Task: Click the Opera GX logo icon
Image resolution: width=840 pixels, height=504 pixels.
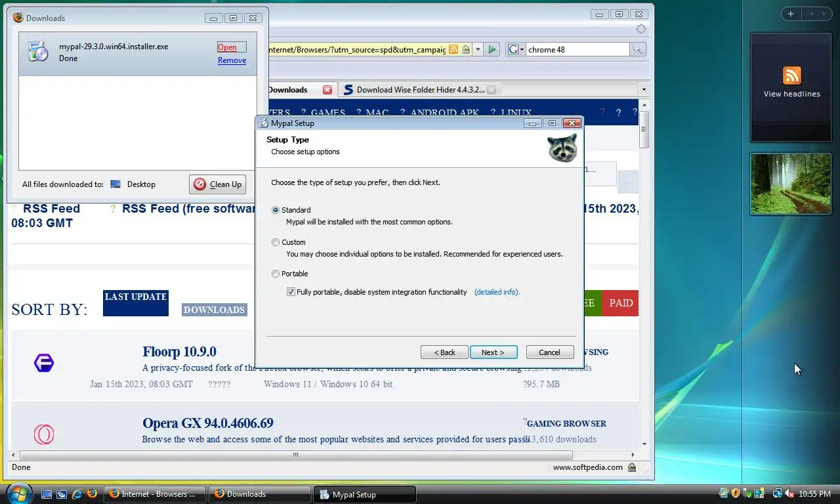Action: click(44, 434)
